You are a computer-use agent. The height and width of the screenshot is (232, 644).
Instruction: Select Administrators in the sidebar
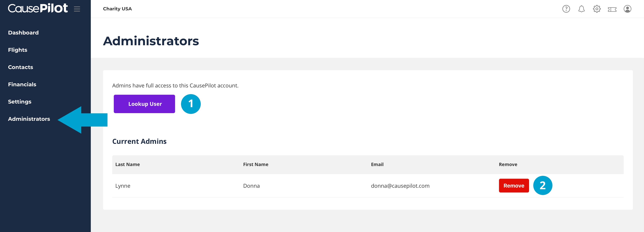click(29, 119)
